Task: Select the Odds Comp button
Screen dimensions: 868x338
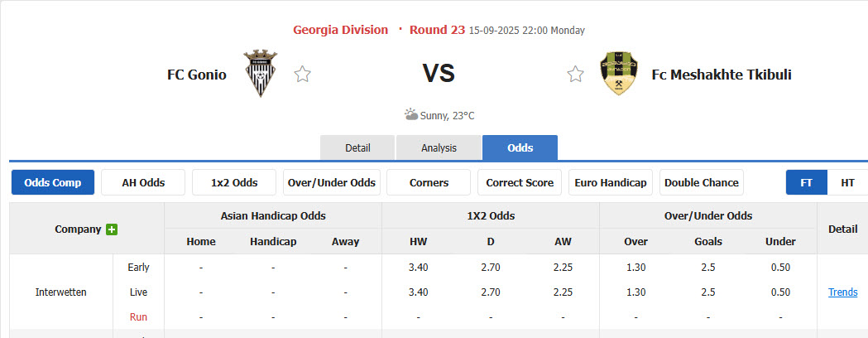Action: [53, 182]
